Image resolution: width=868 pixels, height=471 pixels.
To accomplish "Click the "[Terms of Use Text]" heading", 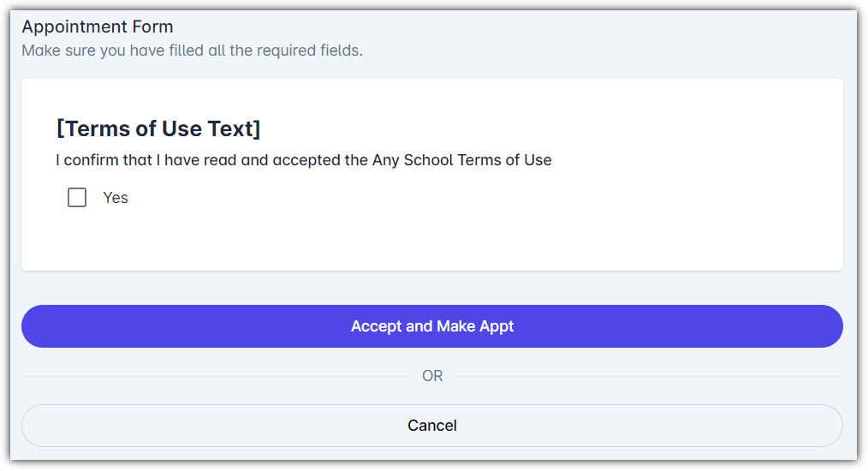I will tap(158, 129).
